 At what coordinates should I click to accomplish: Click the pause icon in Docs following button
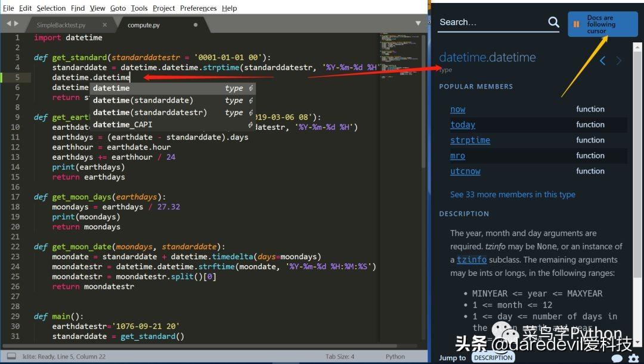pyautogui.click(x=576, y=24)
